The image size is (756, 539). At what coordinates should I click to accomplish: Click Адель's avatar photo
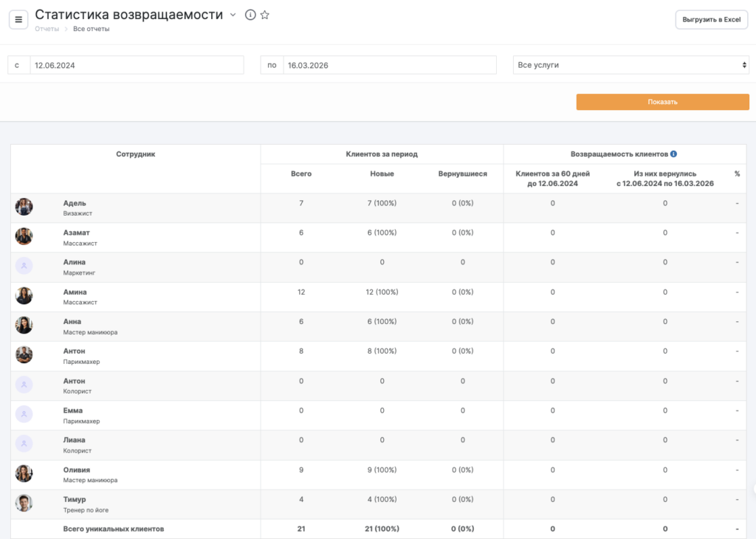tap(24, 207)
